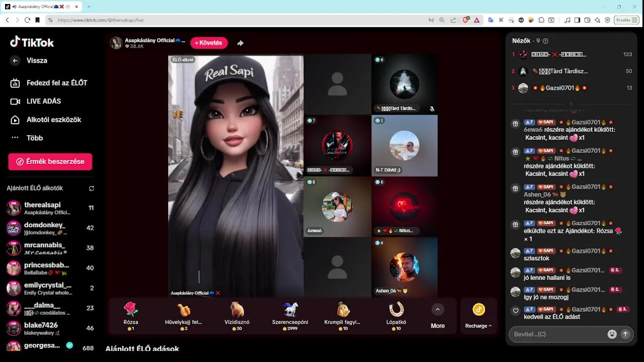
Task: Click the browser back button
Action: click(x=7, y=20)
